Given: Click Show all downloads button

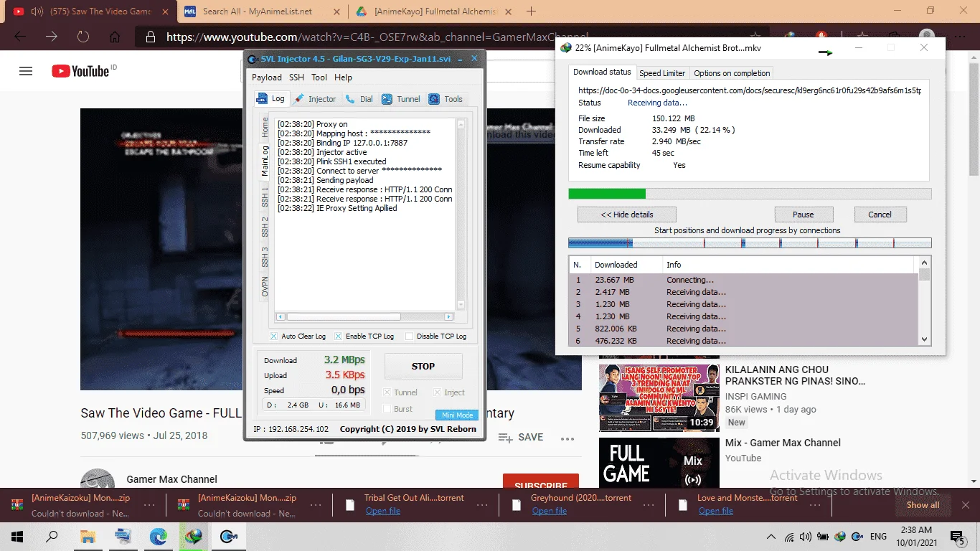Looking at the screenshot, I should click(x=923, y=505).
